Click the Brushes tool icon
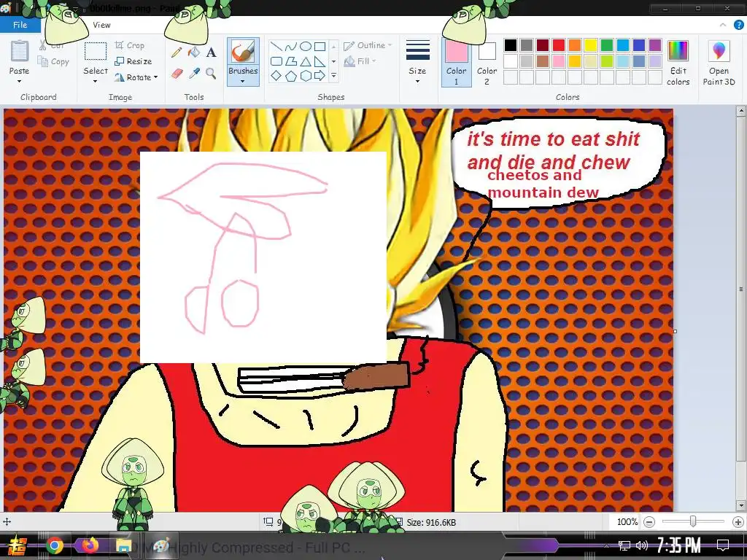Viewport: 747px width, 560px height. 243,52
